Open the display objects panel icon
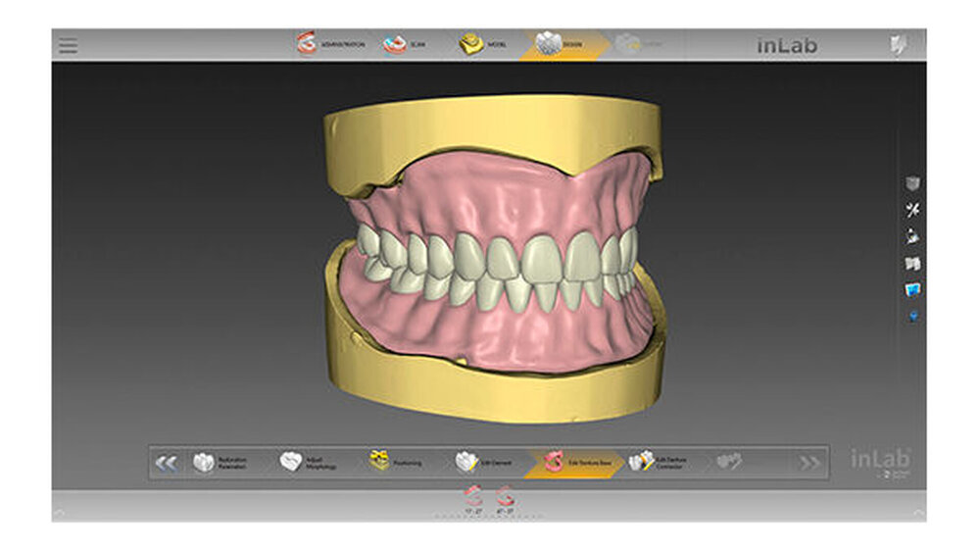980x552 pixels. 913,263
